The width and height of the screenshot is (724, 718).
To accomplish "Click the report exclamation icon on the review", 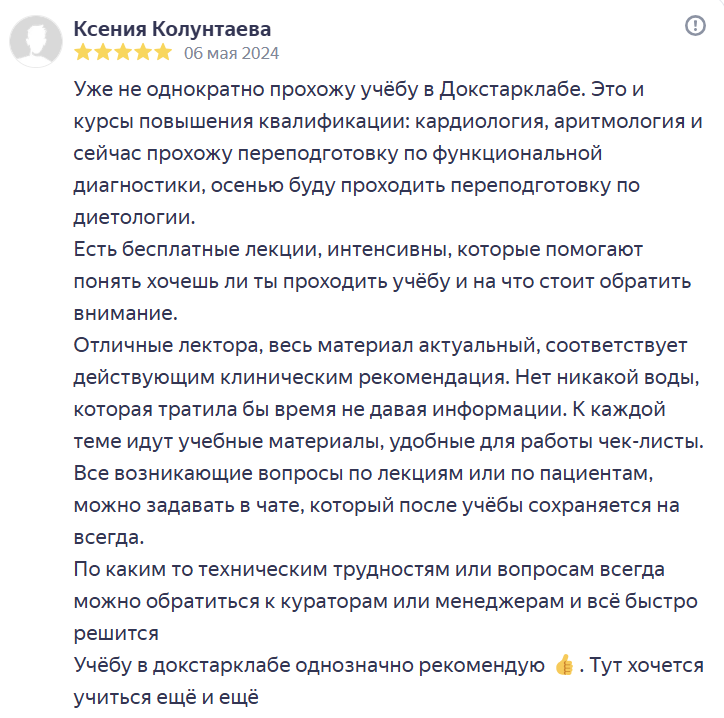I will pos(696,27).
